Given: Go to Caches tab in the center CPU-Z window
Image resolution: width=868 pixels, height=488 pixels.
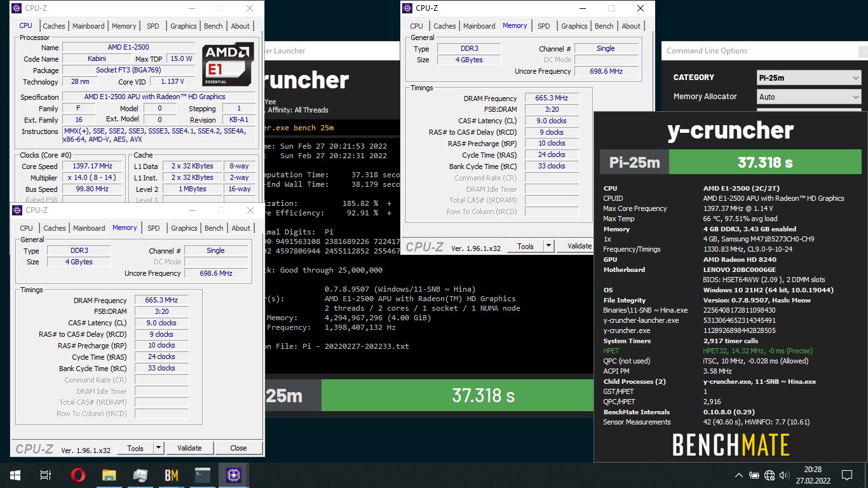Looking at the screenshot, I should click(445, 26).
